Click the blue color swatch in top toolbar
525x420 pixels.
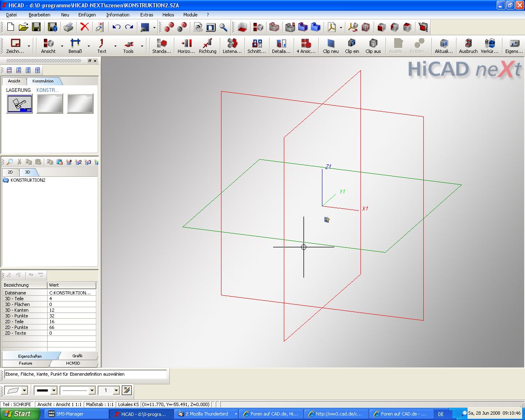click(x=145, y=27)
